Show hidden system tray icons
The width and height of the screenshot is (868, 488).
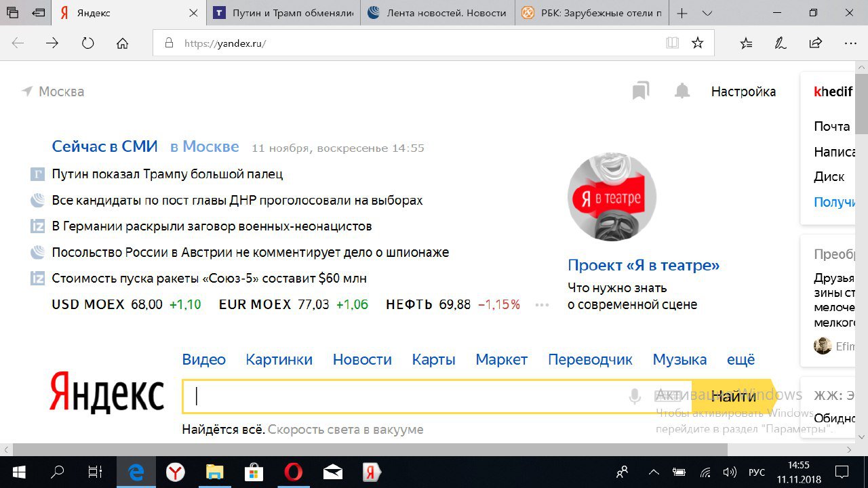tap(654, 472)
